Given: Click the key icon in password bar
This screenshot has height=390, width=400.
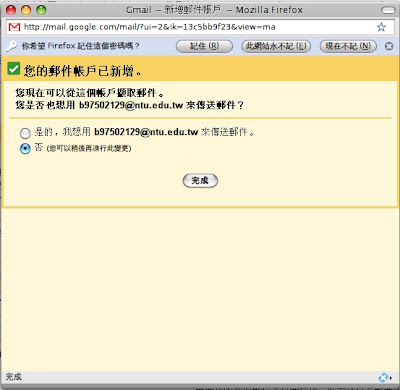Looking at the screenshot, I should pyautogui.click(x=11, y=46).
